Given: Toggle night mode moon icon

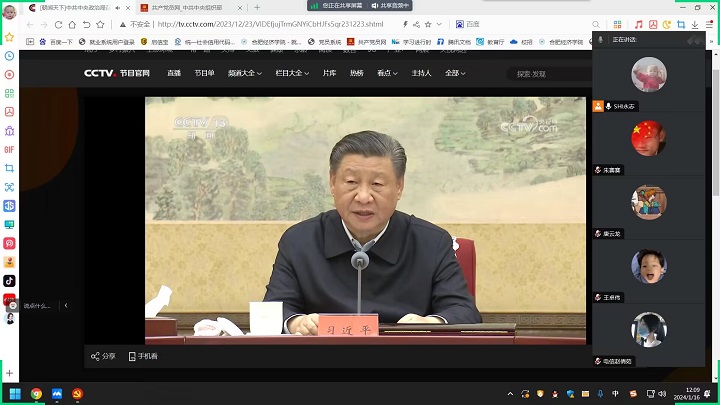Looking at the screenshot, I should [667, 24].
